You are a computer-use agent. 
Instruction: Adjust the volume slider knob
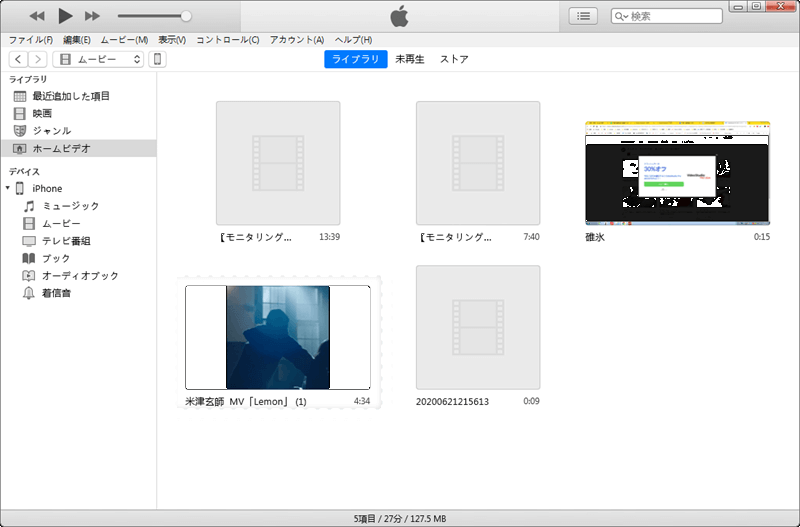coord(186,16)
